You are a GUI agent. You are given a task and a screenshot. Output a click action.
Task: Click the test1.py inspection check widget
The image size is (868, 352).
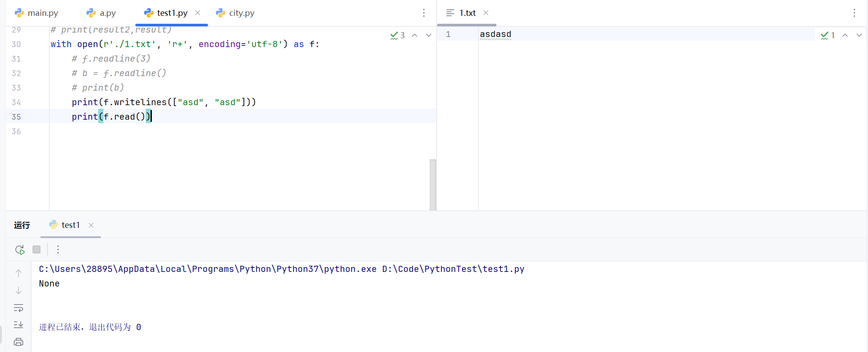click(397, 35)
